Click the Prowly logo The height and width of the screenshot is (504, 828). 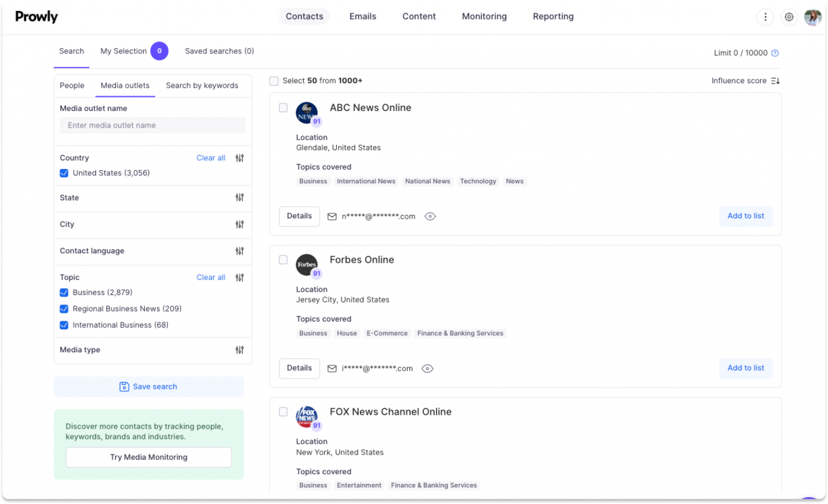[x=36, y=17]
